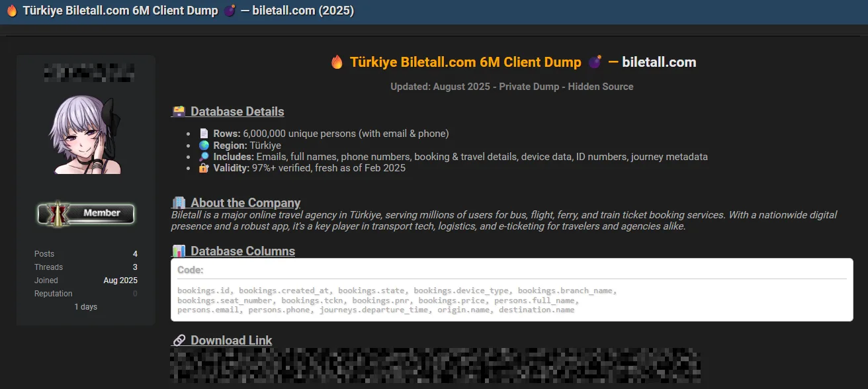Click the Database Details file box icon

tap(178, 112)
